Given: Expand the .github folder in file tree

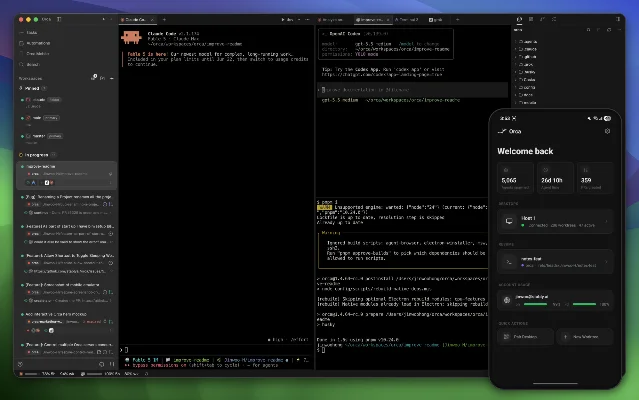Looking at the screenshot, I should click(527, 57).
